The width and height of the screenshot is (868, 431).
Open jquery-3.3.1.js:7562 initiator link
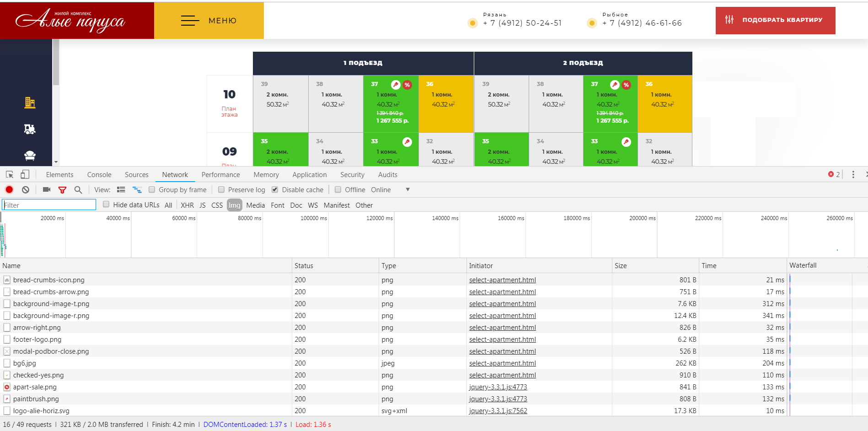click(x=498, y=410)
